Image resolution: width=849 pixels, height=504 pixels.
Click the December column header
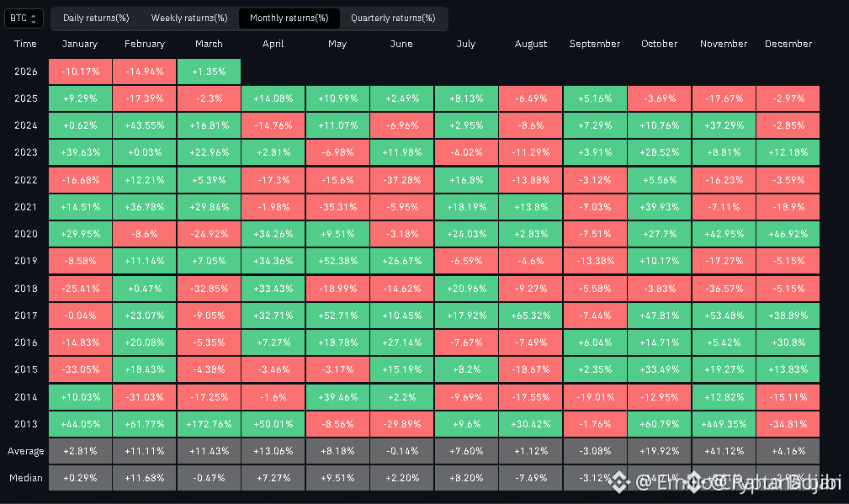pos(788,44)
